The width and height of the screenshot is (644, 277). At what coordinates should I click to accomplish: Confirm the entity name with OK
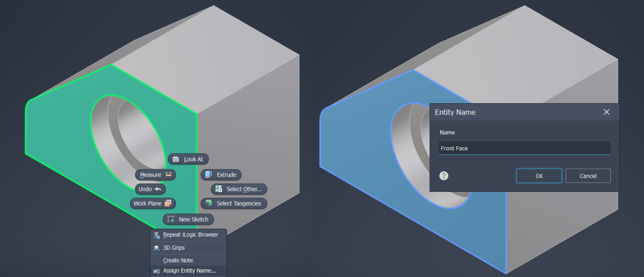point(539,176)
